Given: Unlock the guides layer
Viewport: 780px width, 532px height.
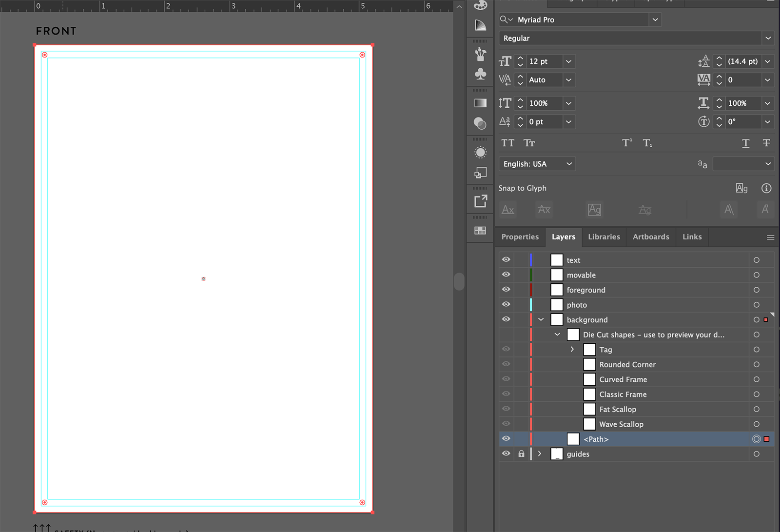Looking at the screenshot, I should click(522, 454).
